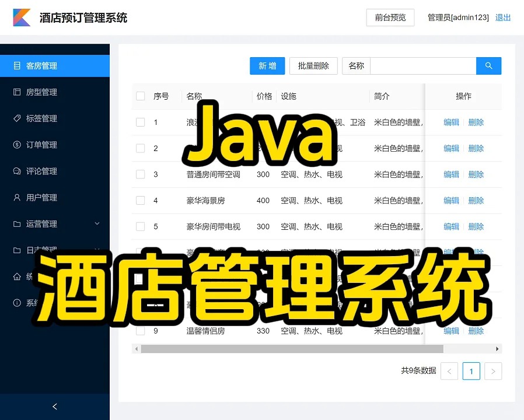Click the 标签管理 tag icon
Screen dimensions: 524x420
[x=16, y=118]
